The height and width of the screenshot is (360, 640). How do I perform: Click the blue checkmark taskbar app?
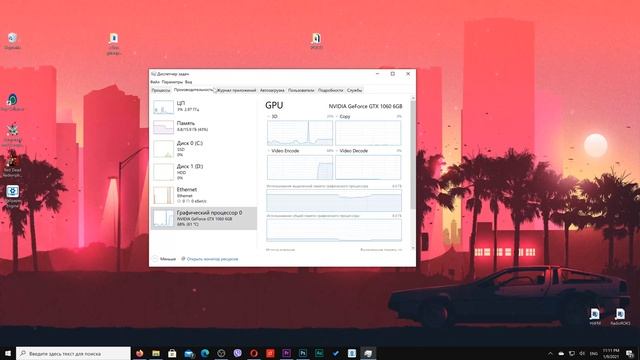coord(336,353)
